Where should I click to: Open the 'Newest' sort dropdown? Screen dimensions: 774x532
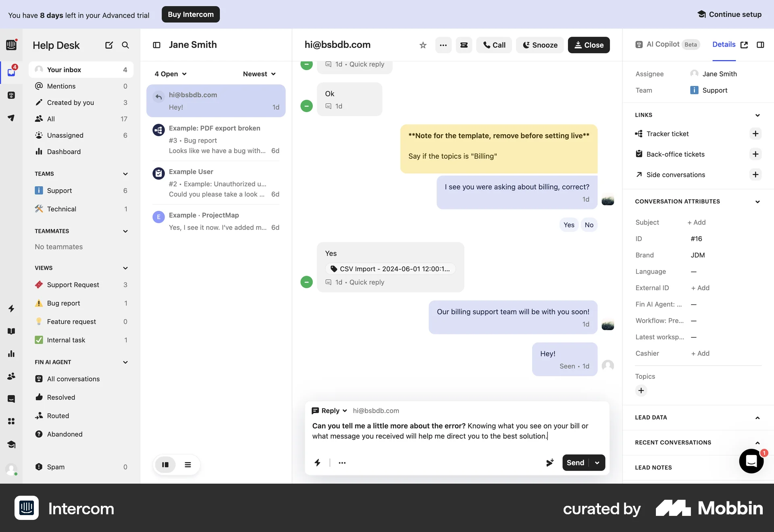point(258,74)
